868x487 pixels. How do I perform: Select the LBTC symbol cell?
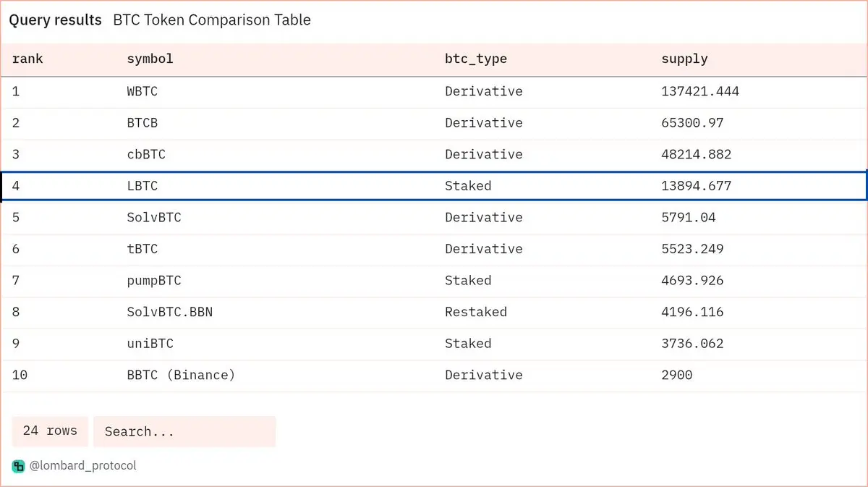click(x=142, y=186)
